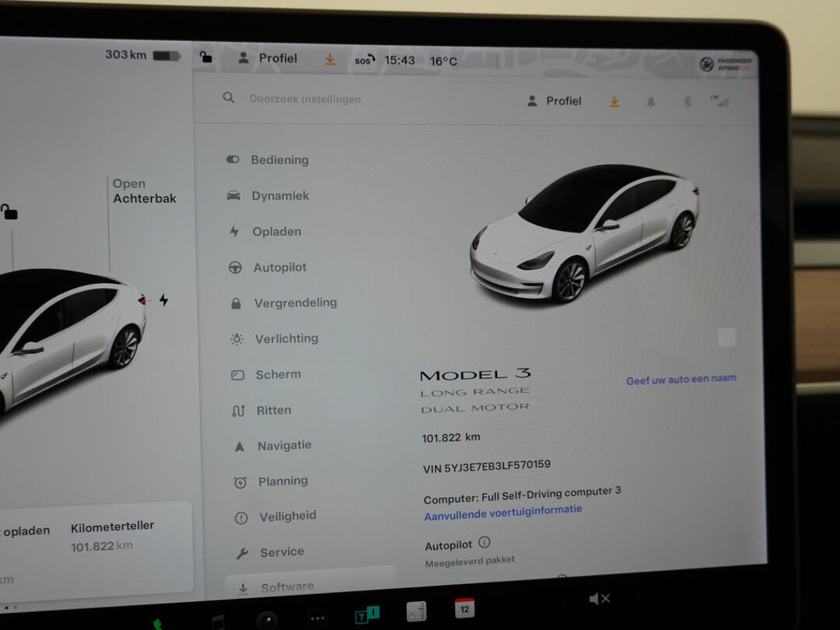Image resolution: width=840 pixels, height=630 pixels.
Task: Open the Verlichting settings
Action: [x=275, y=338]
